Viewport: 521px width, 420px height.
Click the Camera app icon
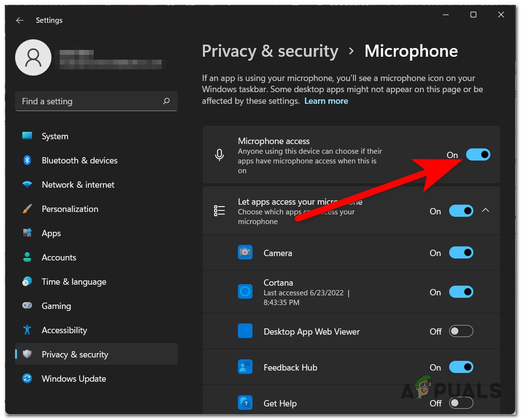245,253
